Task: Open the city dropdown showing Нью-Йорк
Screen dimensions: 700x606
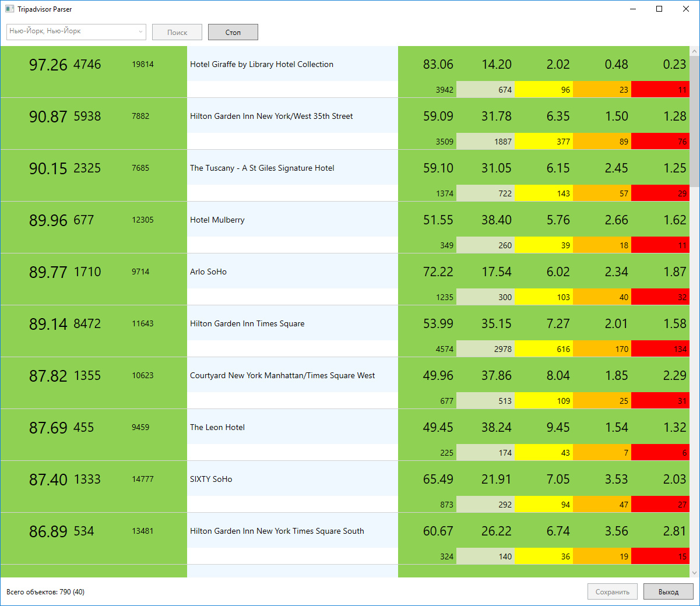Action: coord(76,32)
